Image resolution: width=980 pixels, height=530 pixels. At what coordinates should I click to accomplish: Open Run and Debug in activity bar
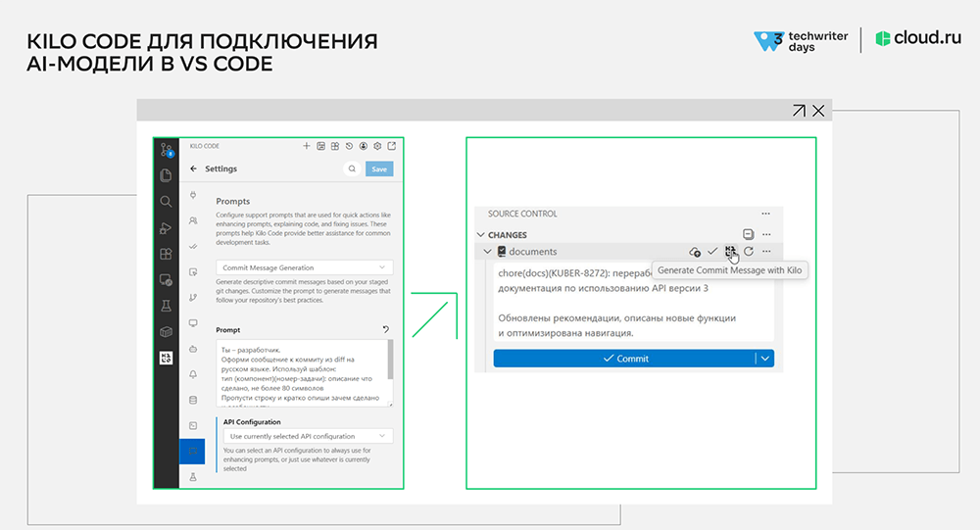(x=166, y=227)
